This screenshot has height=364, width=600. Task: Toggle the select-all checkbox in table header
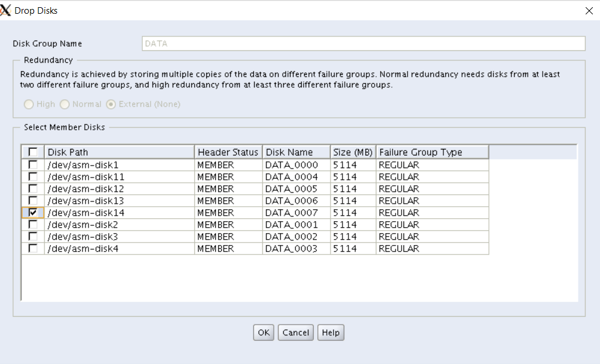click(33, 152)
